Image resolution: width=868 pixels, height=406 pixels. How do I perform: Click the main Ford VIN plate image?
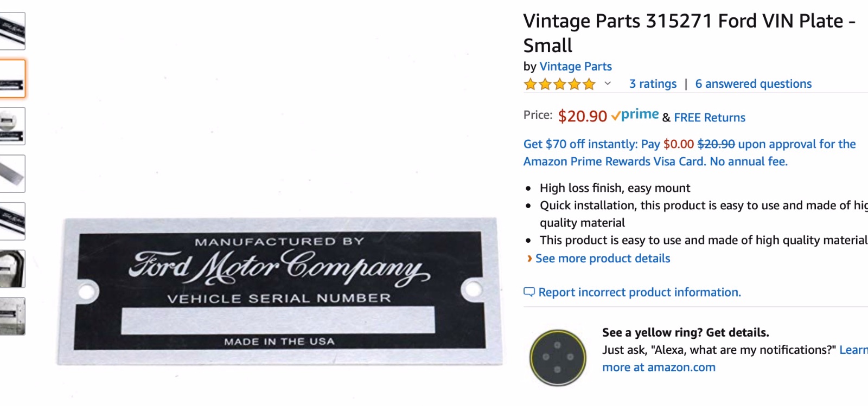pos(279,291)
